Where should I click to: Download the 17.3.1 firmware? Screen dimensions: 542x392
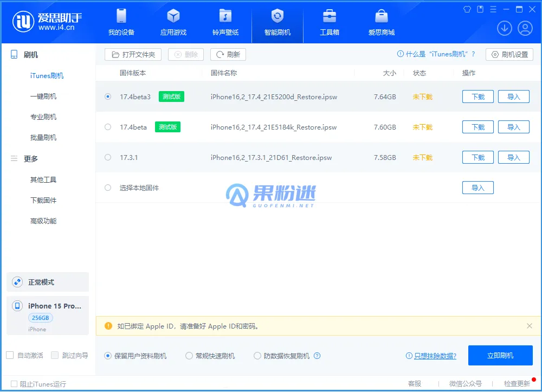pyautogui.click(x=478, y=157)
